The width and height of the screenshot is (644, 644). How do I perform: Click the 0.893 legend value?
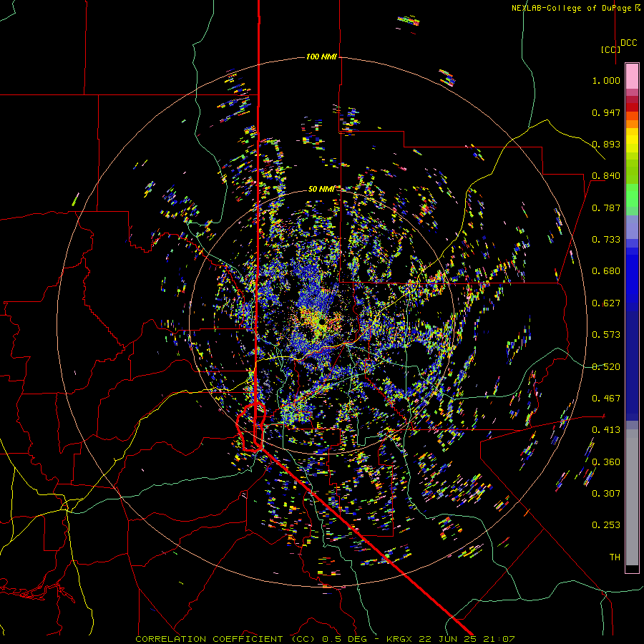(x=606, y=144)
